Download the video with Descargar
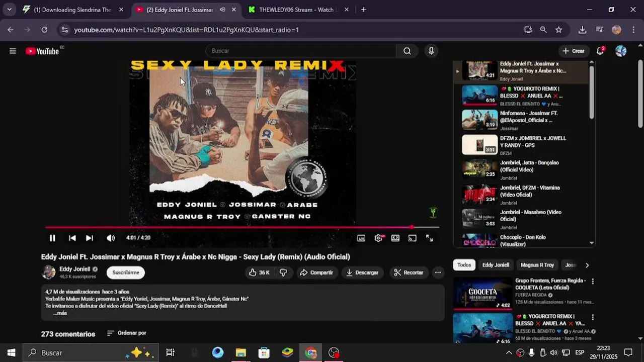 point(362,273)
